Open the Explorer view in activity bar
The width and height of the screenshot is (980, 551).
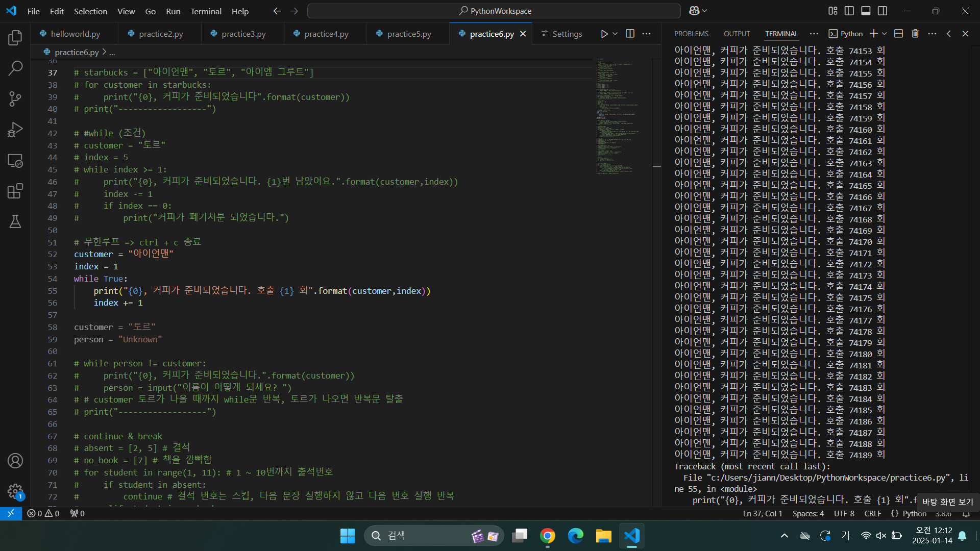[x=15, y=37]
